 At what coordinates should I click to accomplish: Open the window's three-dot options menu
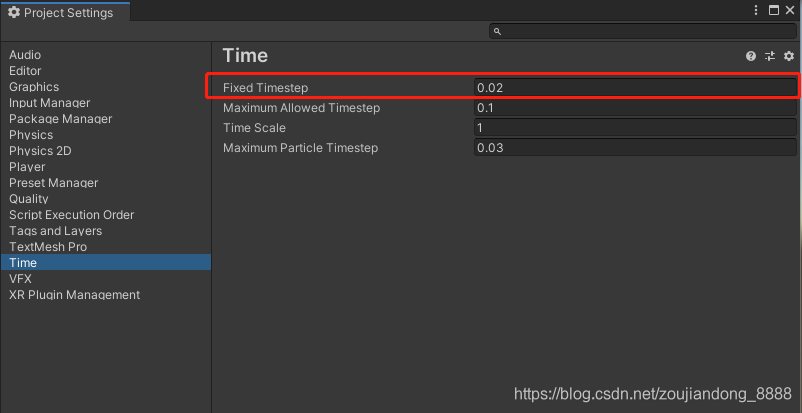(756, 10)
